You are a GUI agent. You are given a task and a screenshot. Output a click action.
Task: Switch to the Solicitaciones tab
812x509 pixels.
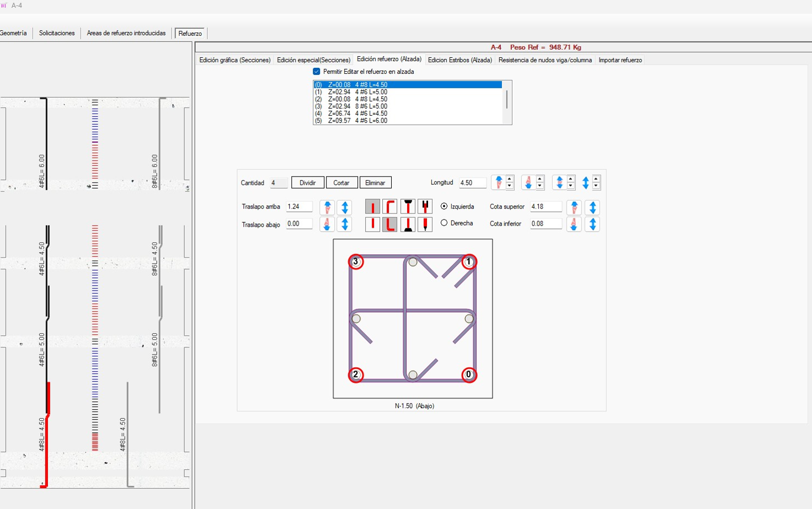click(x=57, y=33)
